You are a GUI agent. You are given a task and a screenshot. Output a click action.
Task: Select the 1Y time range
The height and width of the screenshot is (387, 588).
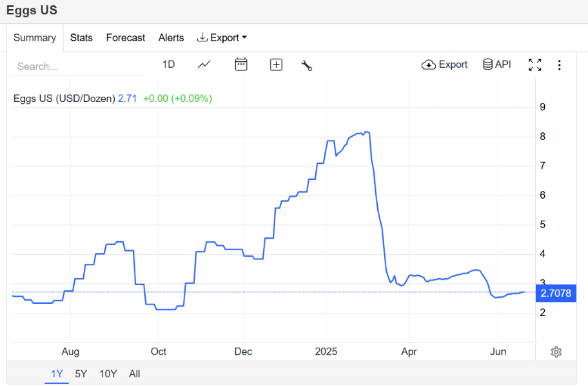(57, 374)
